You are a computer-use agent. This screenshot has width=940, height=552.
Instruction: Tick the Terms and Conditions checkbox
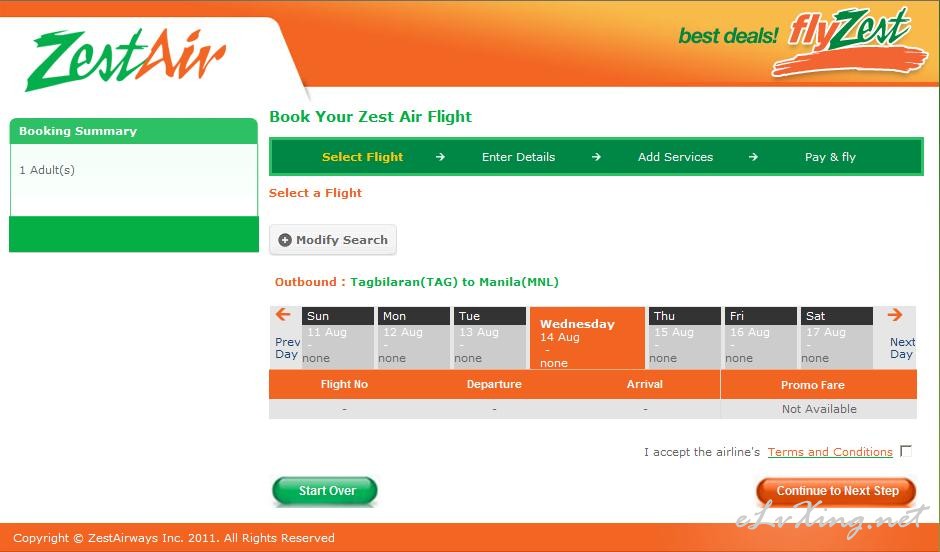pyautogui.click(x=906, y=451)
